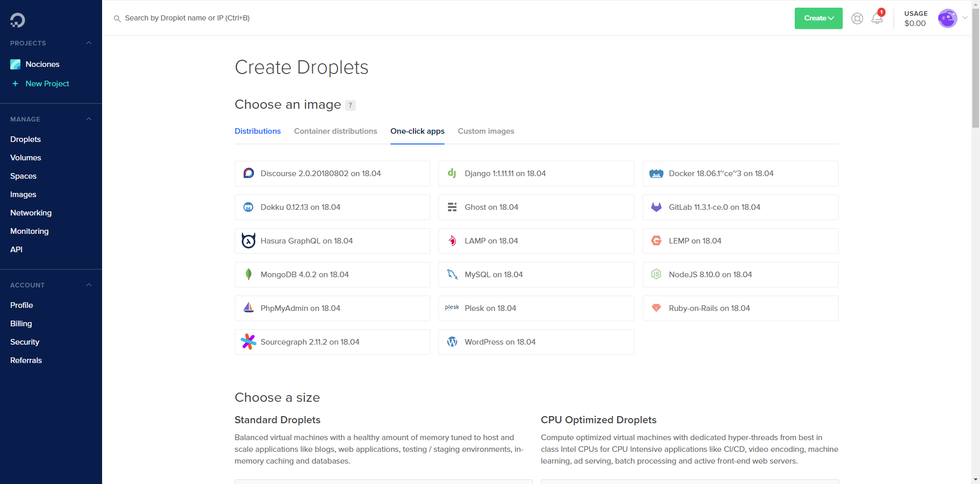Screen dimensions: 980x484
Task: Click the LAMP logo icon
Action: click(452, 241)
